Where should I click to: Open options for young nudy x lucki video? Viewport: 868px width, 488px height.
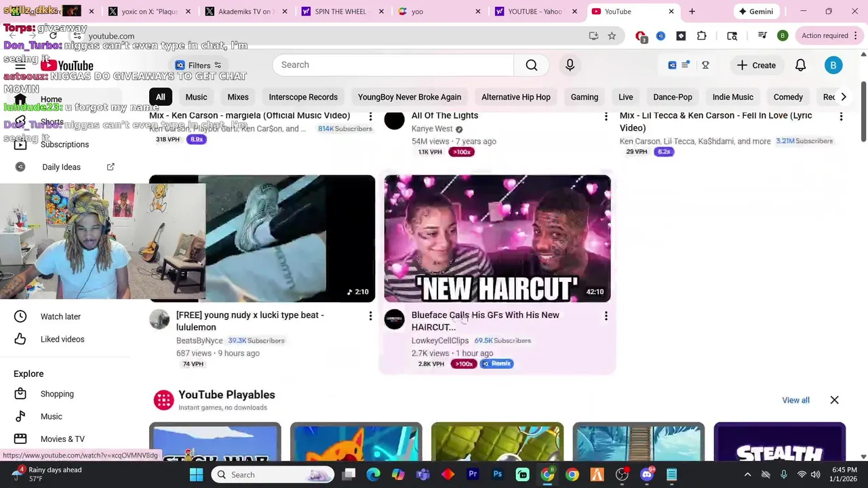pos(370,316)
